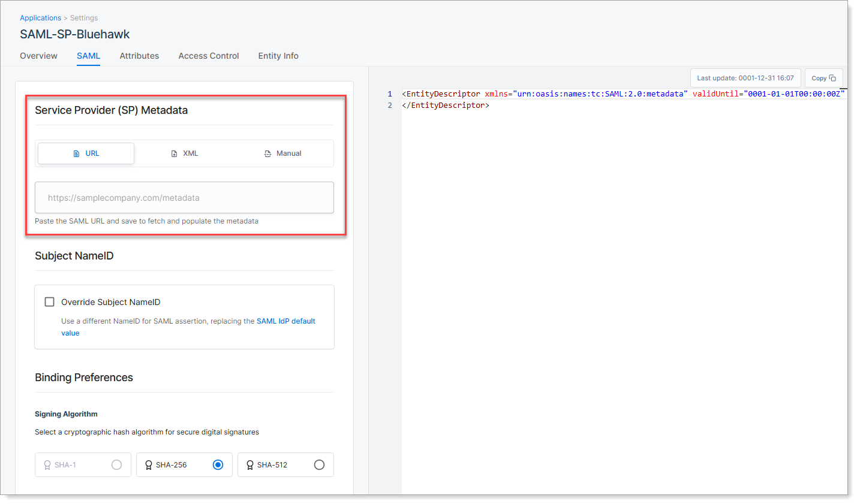Open the Attributes tab
Image resolution: width=857 pixels, height=504 pixels.
[139, 56]
